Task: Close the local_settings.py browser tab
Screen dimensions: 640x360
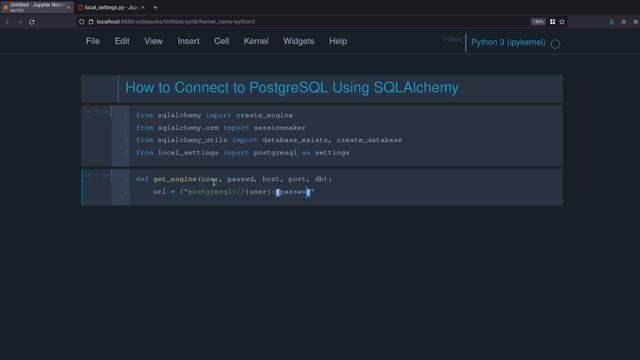Action: (x=143, y=7)
